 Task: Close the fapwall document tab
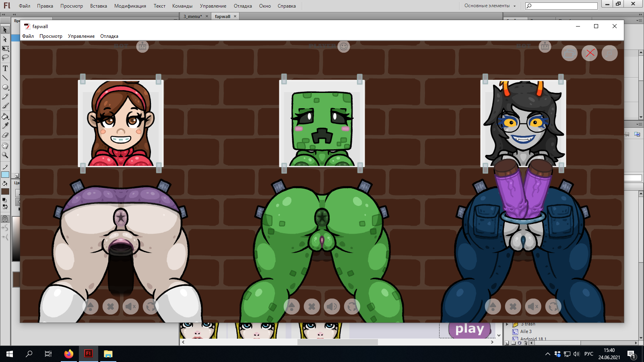[235, 16]
